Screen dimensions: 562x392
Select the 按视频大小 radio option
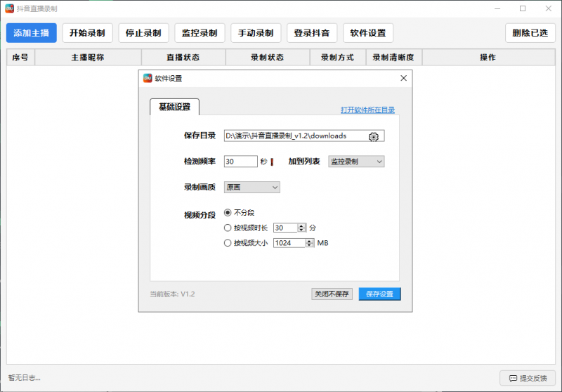[x=227, y=243]
